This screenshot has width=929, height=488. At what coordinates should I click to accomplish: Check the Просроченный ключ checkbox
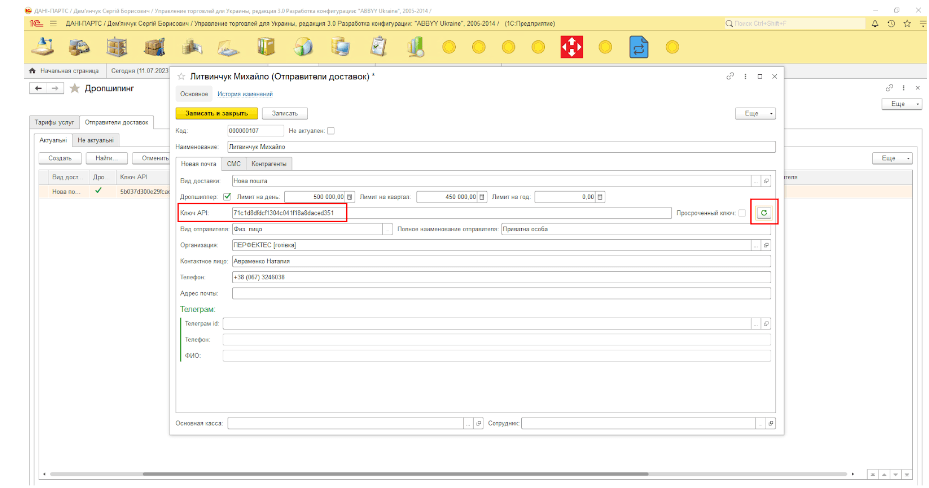[741, 213]
